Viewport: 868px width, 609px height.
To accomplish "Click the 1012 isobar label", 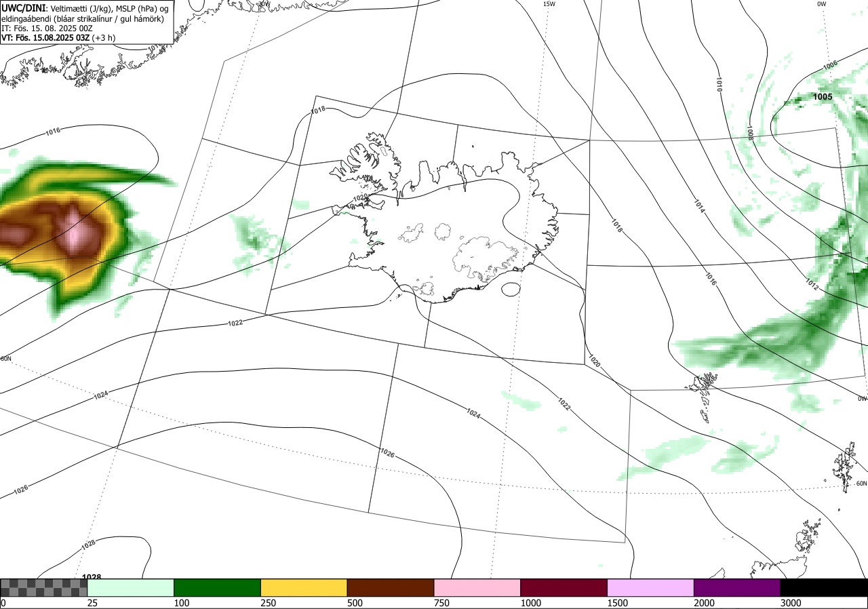I will 812,285.
